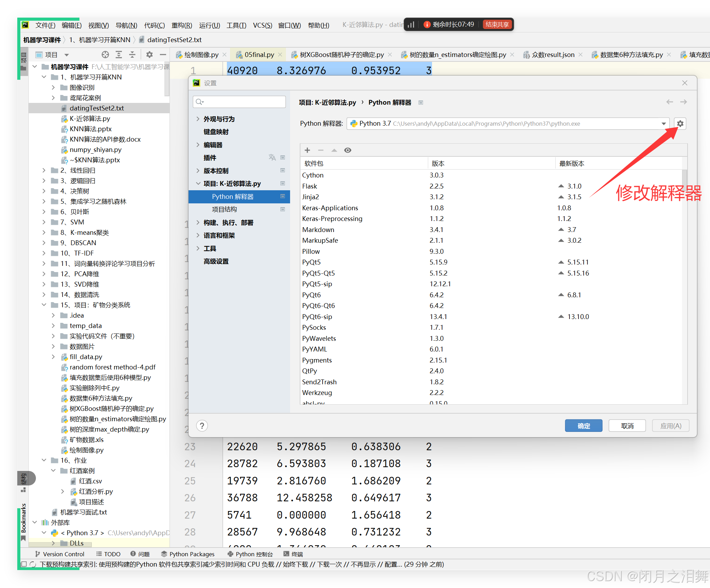Image resolution: width=710 pixels, height=588 pixels.
Task: Switch to the 05final.py editor tab
Action: tap(259, 55)
